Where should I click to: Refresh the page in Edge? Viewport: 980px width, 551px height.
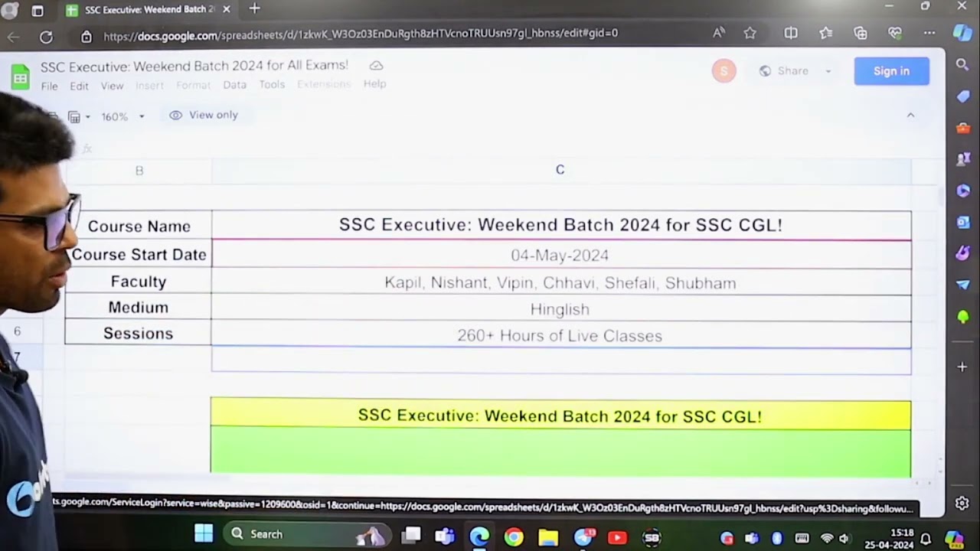(x=46, y=36)
